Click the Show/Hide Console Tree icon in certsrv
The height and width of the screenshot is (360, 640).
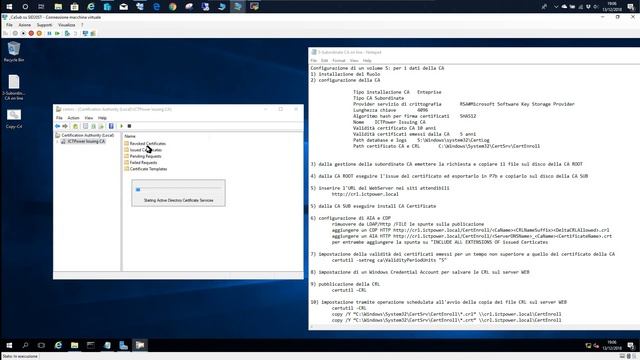(x=85, y=126)
